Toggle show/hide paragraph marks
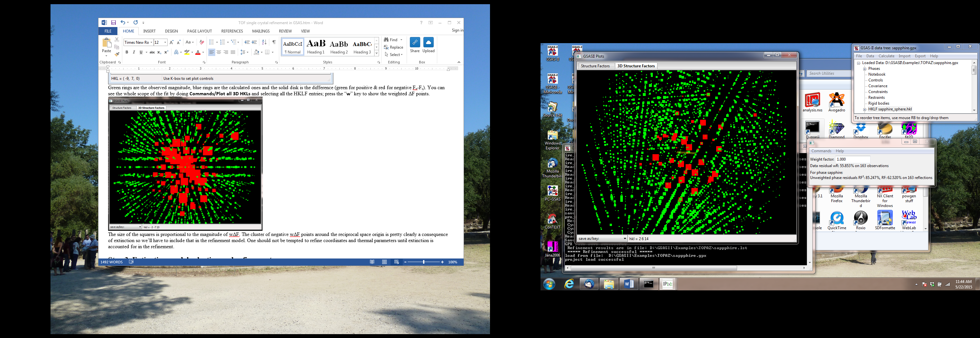 (274, 42)
